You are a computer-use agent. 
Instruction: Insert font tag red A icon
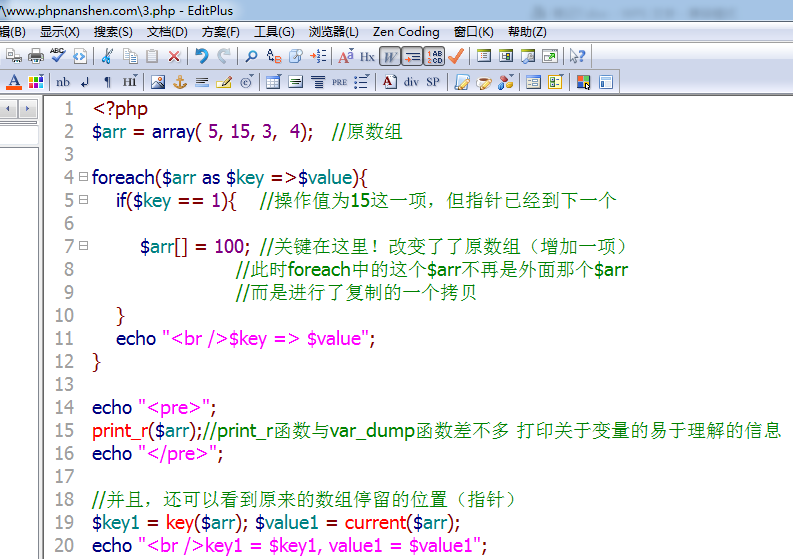click(389, 82)
